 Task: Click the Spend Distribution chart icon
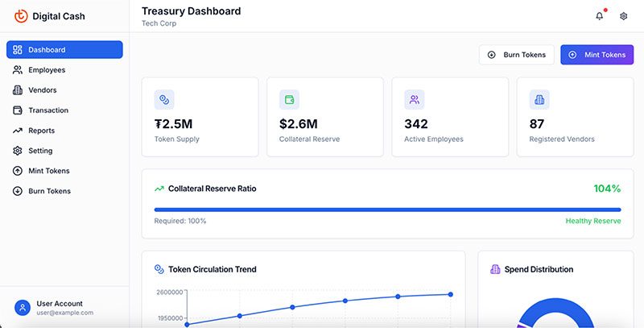[x=495, y=269]
